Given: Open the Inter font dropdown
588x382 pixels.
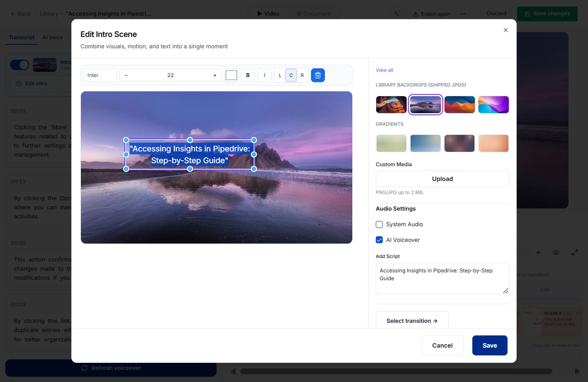Looking at the screenshot, I should click(x=100, y=75).
